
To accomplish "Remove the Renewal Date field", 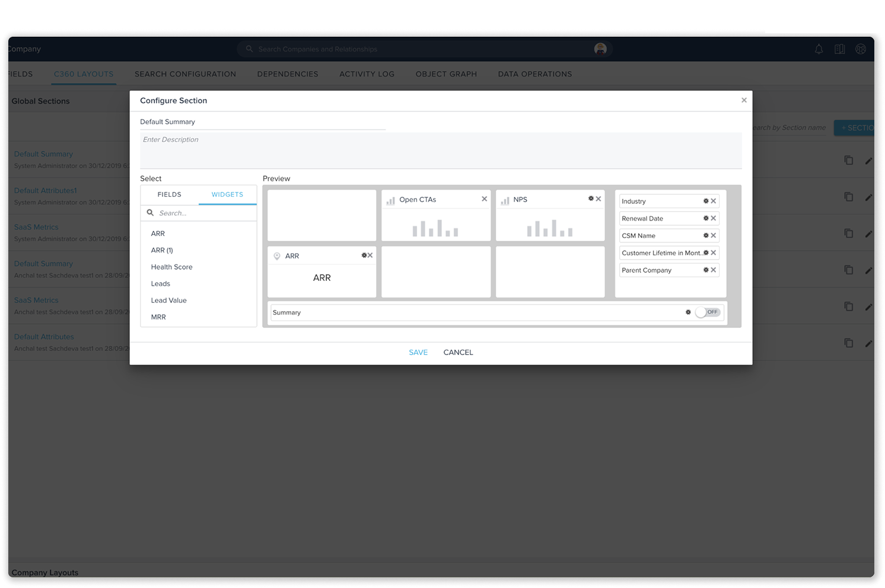I will pos(714,218).
